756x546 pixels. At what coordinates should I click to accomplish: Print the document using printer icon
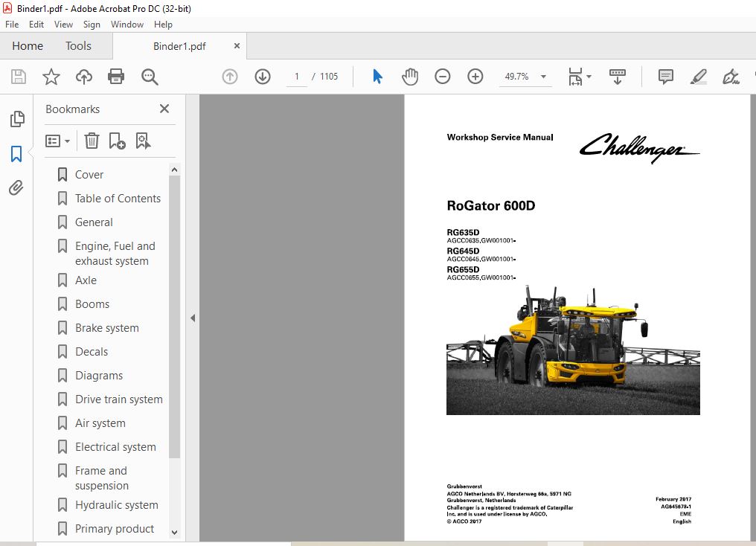coord(116,77)
